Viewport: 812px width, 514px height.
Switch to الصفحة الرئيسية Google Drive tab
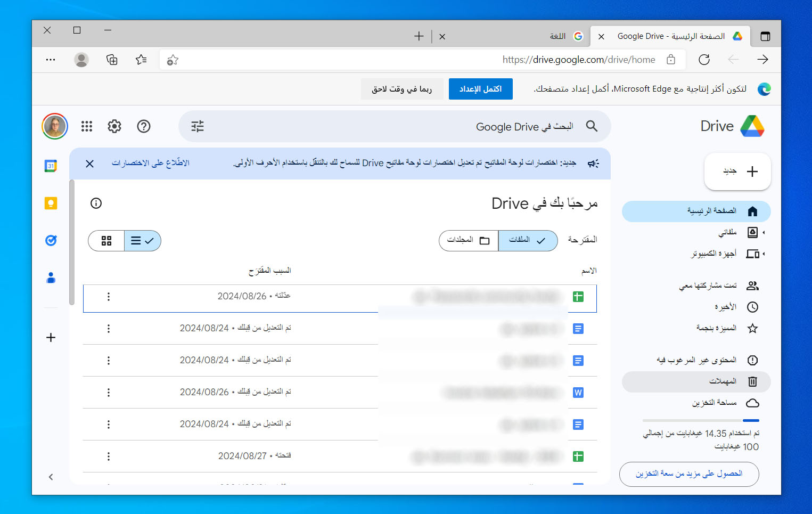[x=671, y=36]
